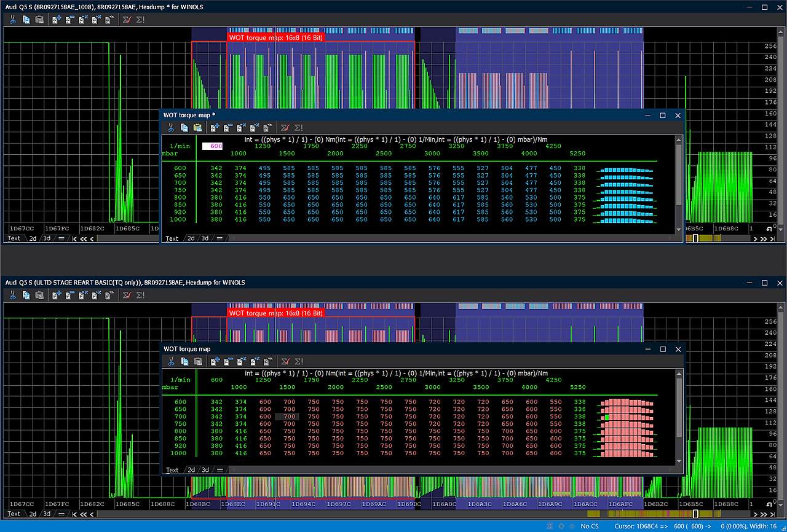
Task: Click Cut icon in lower WOT torque map window
Action: (x=171, y=361)
